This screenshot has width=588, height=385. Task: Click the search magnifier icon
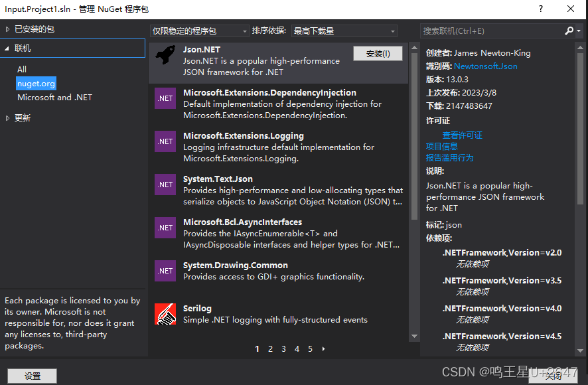point(568,30)
